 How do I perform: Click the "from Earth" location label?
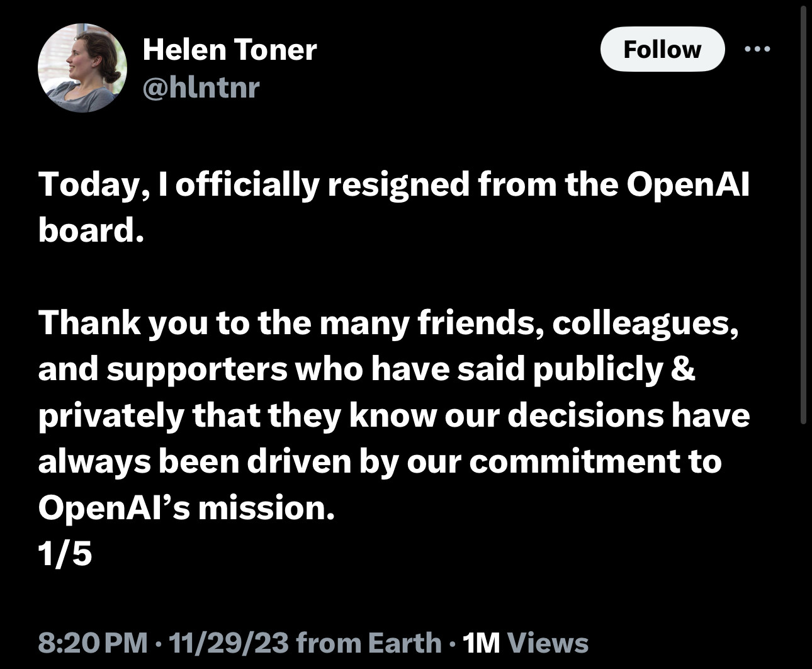click(x=369, y=643)
